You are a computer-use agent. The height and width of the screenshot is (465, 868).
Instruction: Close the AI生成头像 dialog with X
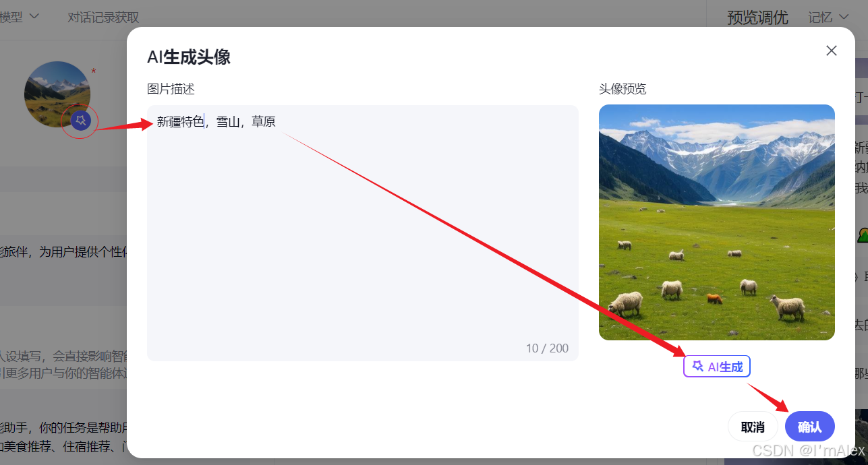(x=832, y=51)
